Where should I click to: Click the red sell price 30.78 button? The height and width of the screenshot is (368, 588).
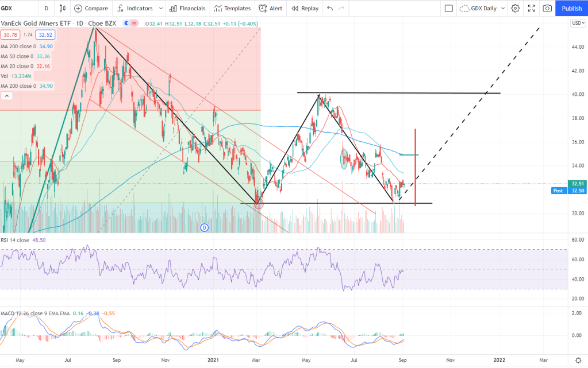(x=10, y=35)
